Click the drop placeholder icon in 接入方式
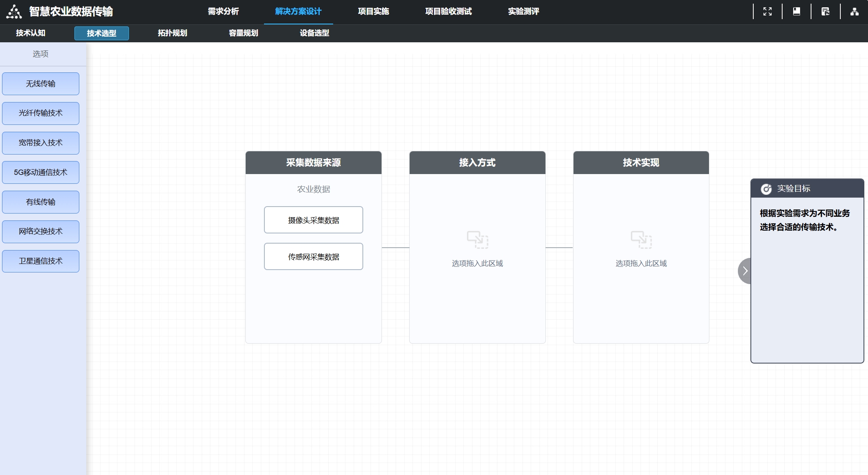This screenshot has height=475, width=868. coord(477,240)
